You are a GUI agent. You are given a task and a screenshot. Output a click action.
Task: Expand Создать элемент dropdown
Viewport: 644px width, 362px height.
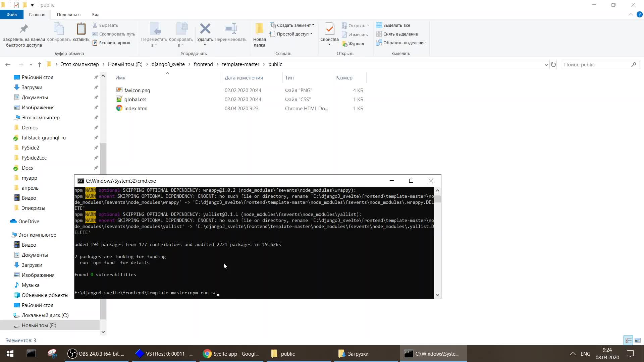292,25
